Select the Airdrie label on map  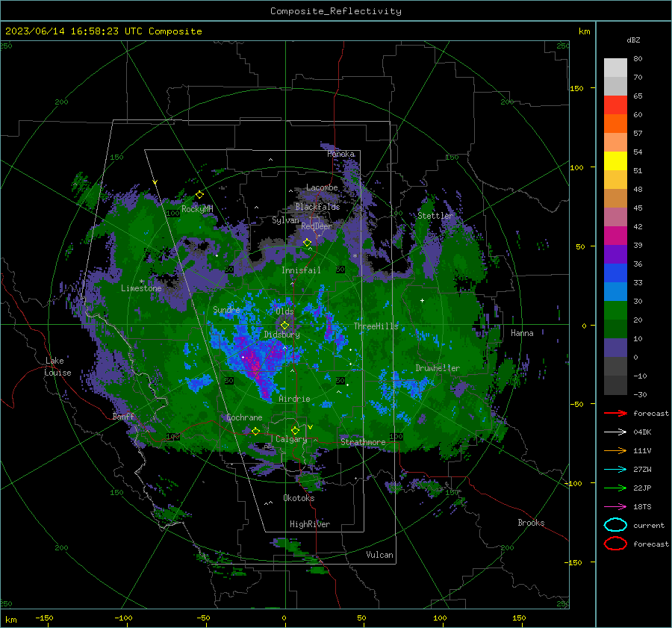point(294,399)
